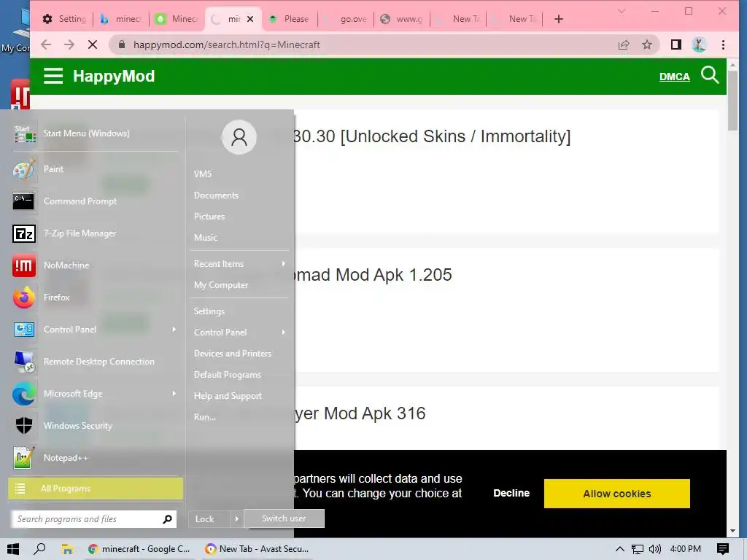Screen dimensions: 747x560
Task: Open Windows Security
Action: tap(96, 426)
